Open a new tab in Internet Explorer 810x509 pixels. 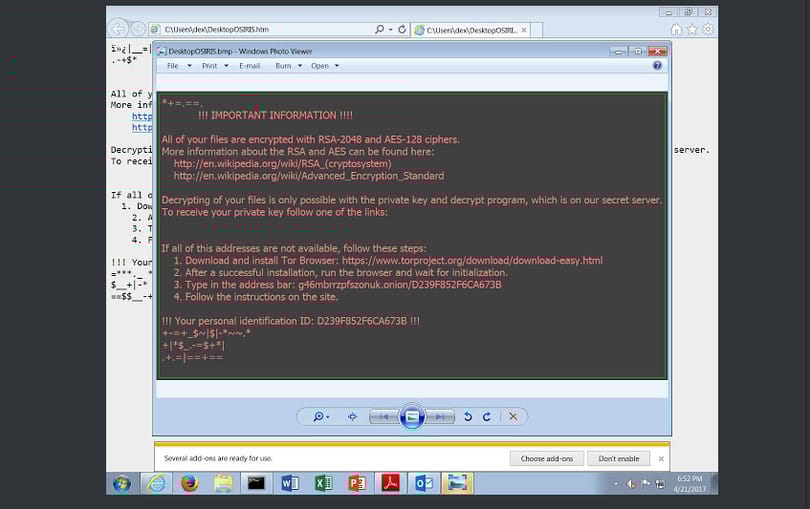coord(537,30)
